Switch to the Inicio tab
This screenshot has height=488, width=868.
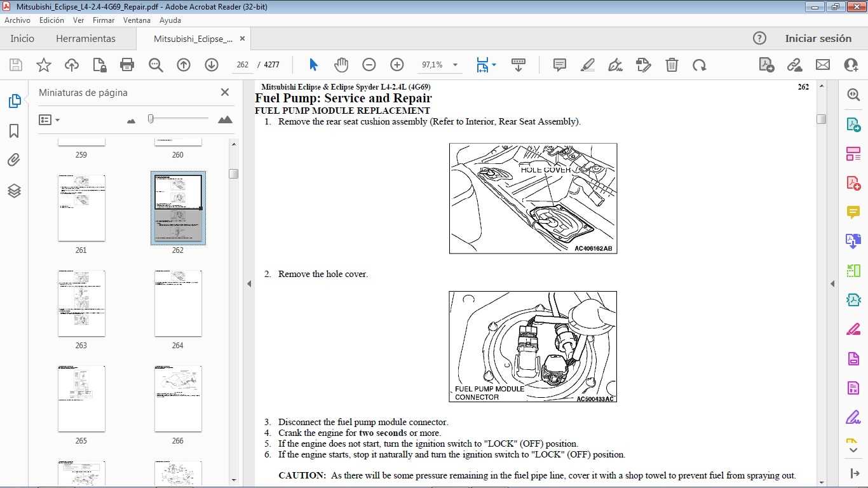coord(22,39)
